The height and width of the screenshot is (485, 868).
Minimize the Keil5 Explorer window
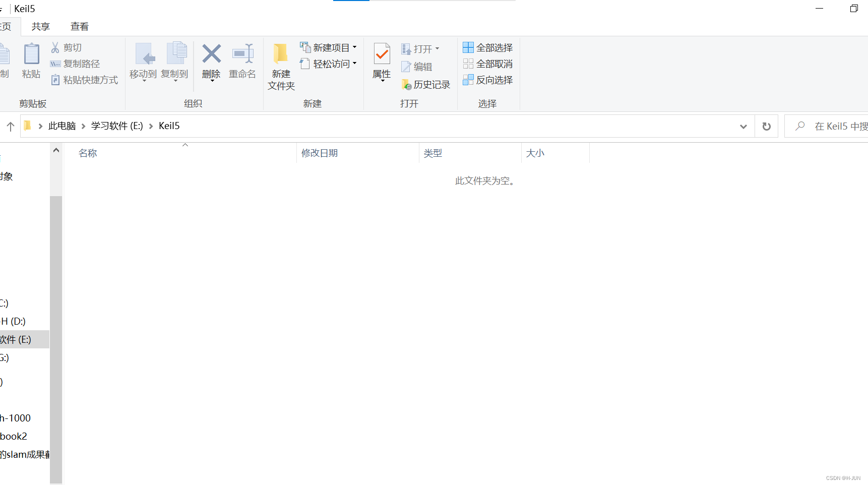[x=820, y=9]
